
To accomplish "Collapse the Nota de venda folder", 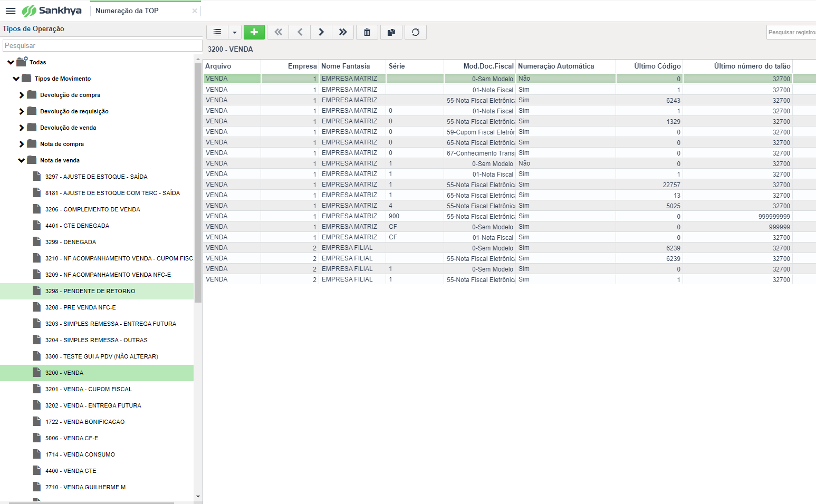I will pyautogui.click(x=22, y=161).
